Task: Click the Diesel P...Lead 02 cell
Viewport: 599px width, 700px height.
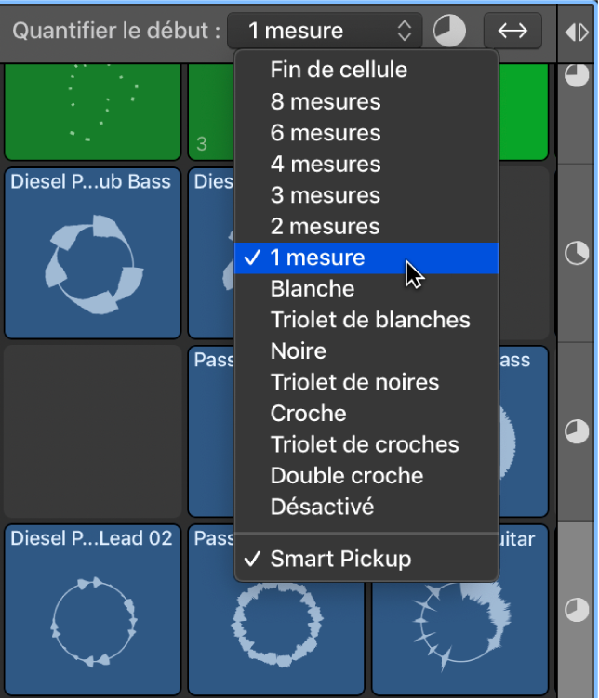Action: point(91,610)
